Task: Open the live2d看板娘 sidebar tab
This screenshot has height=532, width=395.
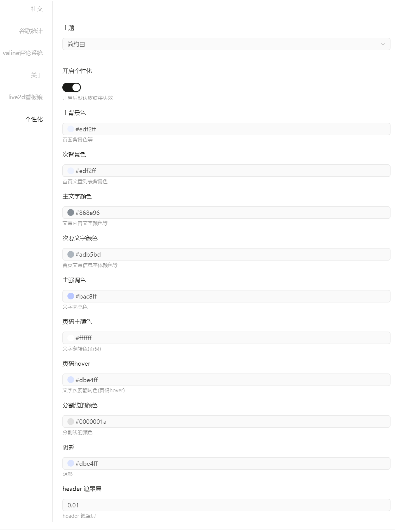Action: tap(26, 97)
